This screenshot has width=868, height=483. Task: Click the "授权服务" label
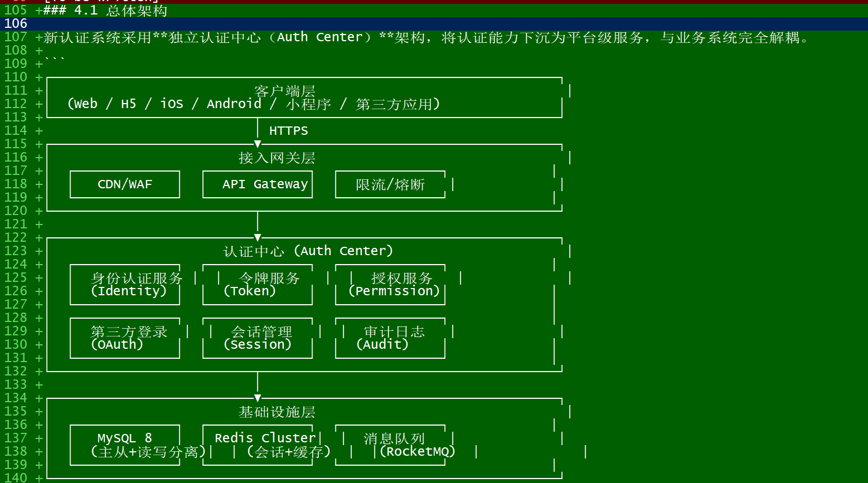pyautogui.click(x=401, y=278)
